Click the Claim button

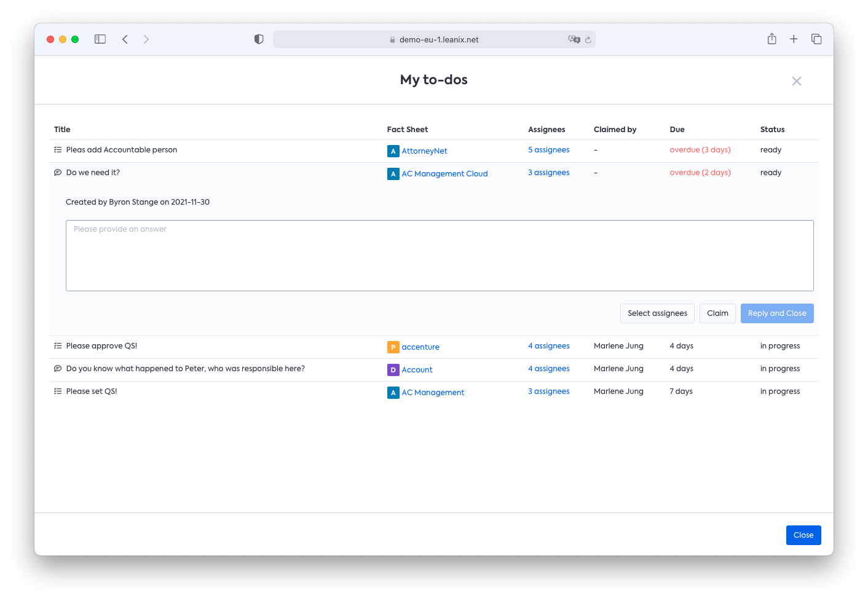tap(717, 313)
